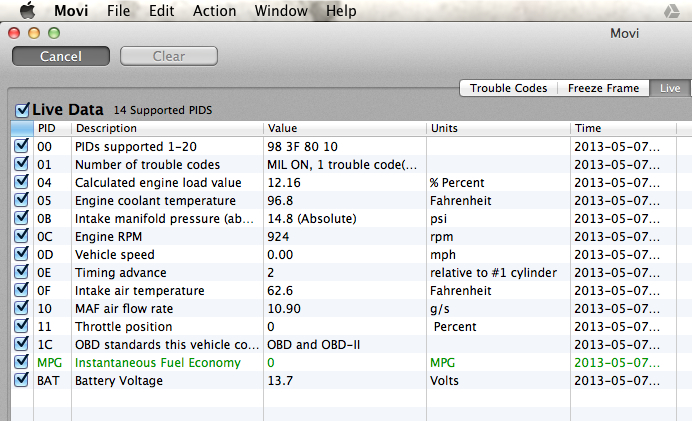Click the Time column header
692x421 pixels.
tap(630, 128)
